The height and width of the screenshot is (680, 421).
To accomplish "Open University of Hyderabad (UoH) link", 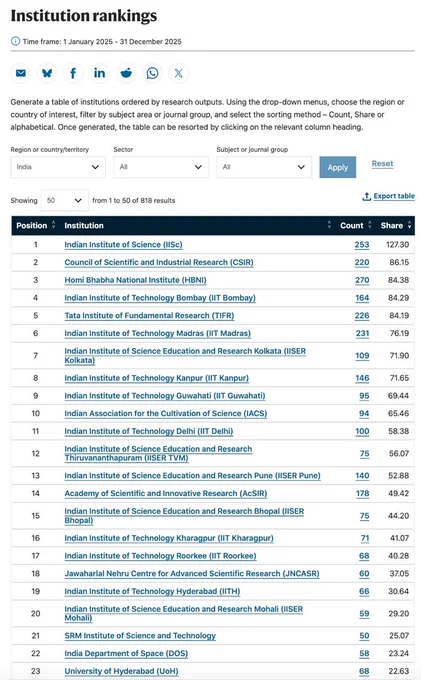I will [121, 671].
